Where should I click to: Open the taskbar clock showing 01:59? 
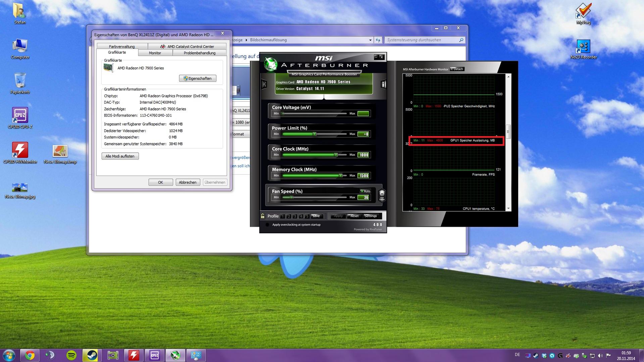626,356
